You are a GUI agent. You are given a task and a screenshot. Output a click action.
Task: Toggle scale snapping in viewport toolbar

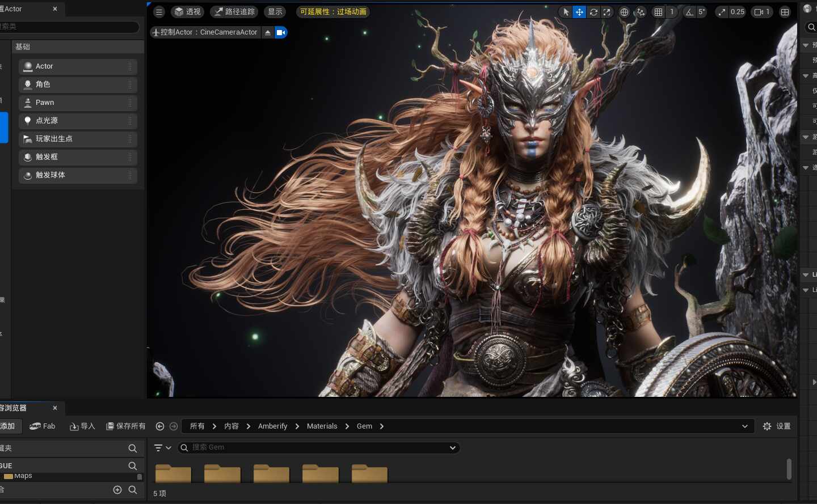click(722, 12)
